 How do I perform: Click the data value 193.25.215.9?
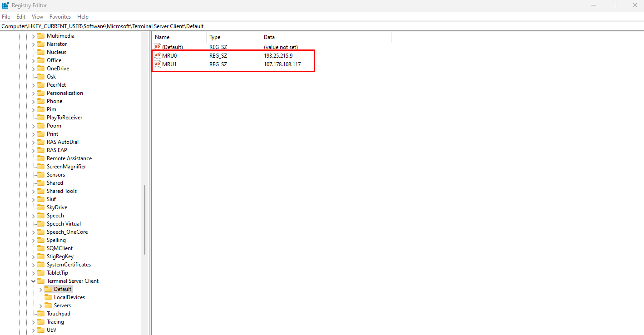point(278,55)
